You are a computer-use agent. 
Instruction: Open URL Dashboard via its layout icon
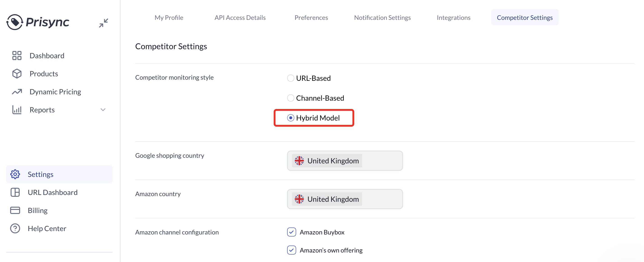pos(15,192)
